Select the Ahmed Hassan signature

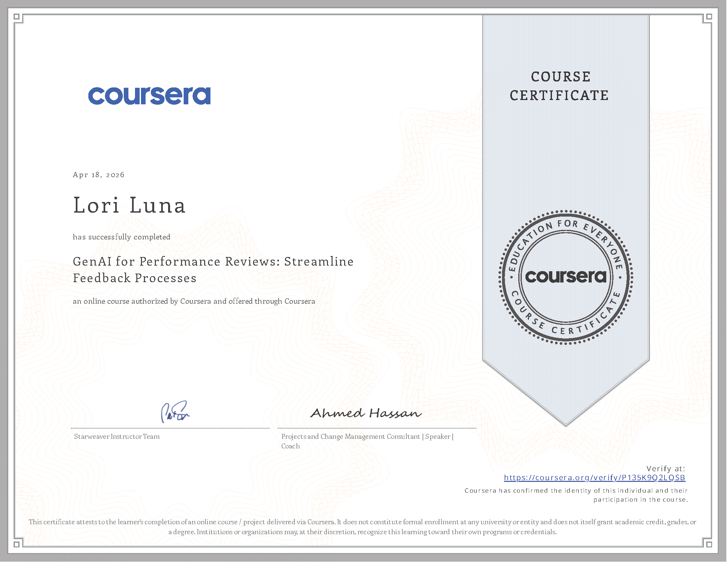coord(367,414)
